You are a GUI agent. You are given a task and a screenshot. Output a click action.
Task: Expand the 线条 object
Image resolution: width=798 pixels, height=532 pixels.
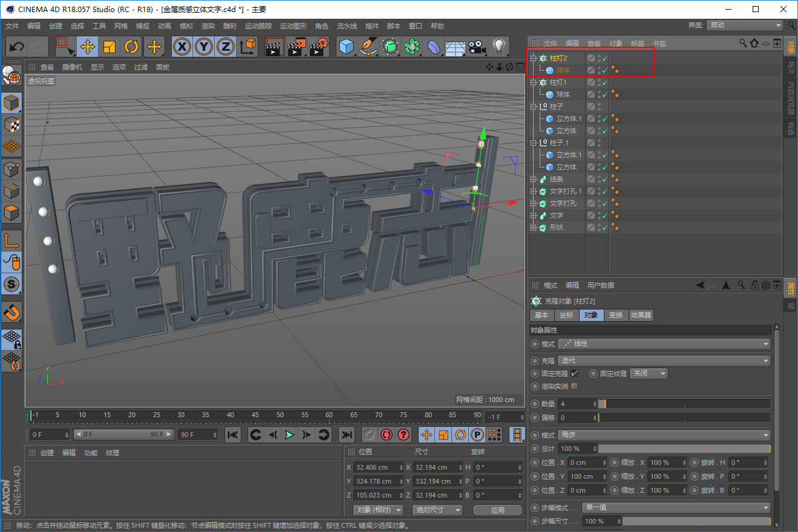(534, 180)
